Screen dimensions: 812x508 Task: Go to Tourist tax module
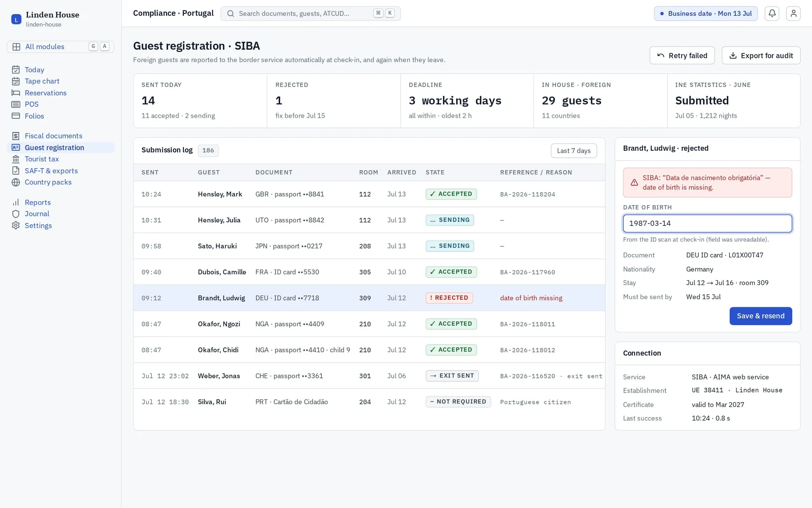point(60,159)
